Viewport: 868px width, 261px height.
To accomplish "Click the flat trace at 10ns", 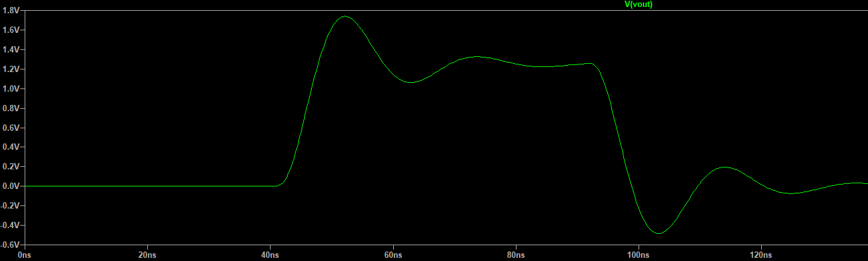I will point(86,186).
